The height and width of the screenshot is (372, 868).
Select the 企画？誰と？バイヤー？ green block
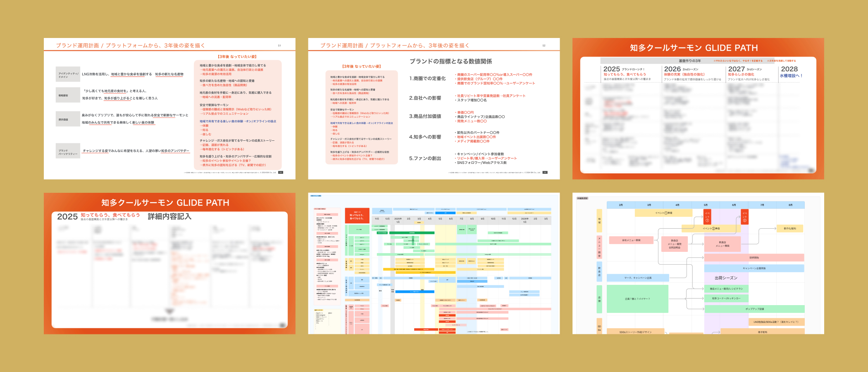point(638,299)
